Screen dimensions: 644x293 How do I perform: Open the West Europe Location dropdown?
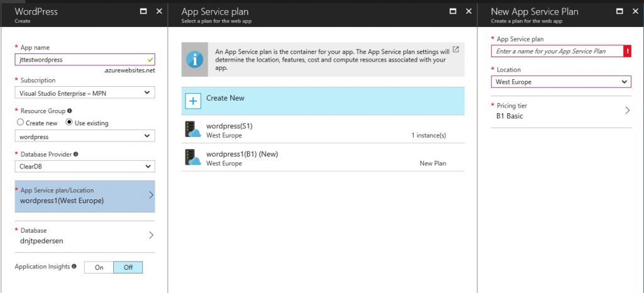561,82
